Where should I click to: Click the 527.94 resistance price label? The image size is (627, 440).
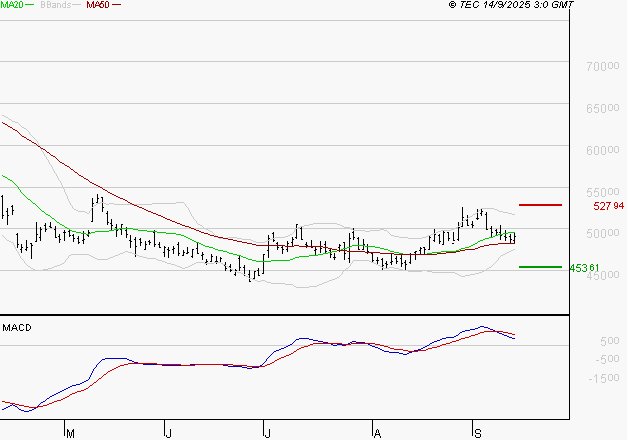581,206
